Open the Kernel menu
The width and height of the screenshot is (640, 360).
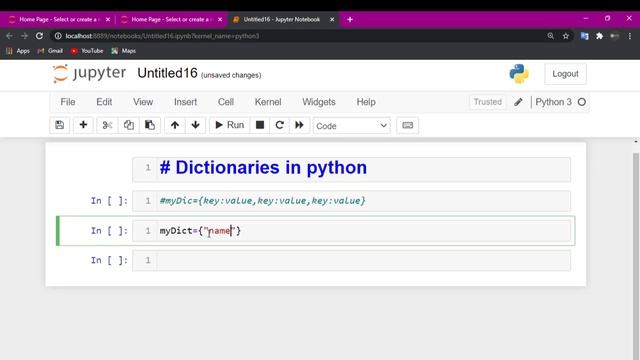268,102
